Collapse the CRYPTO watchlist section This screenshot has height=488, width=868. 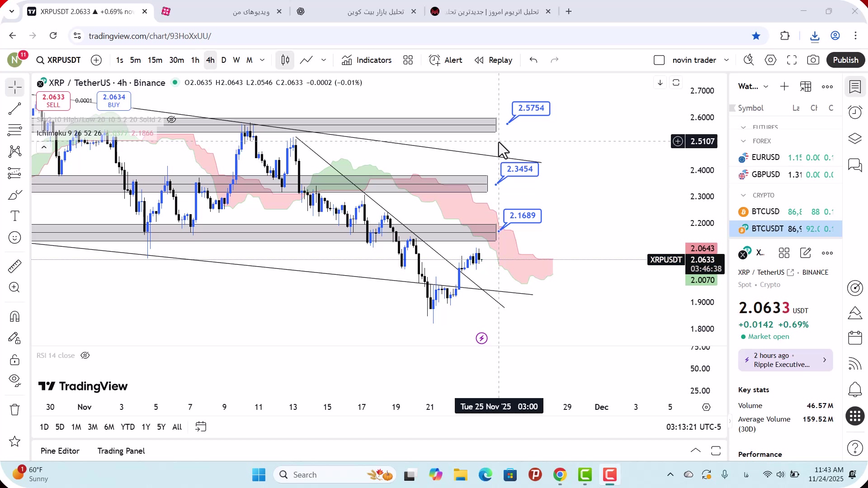[x=743, y=196]
